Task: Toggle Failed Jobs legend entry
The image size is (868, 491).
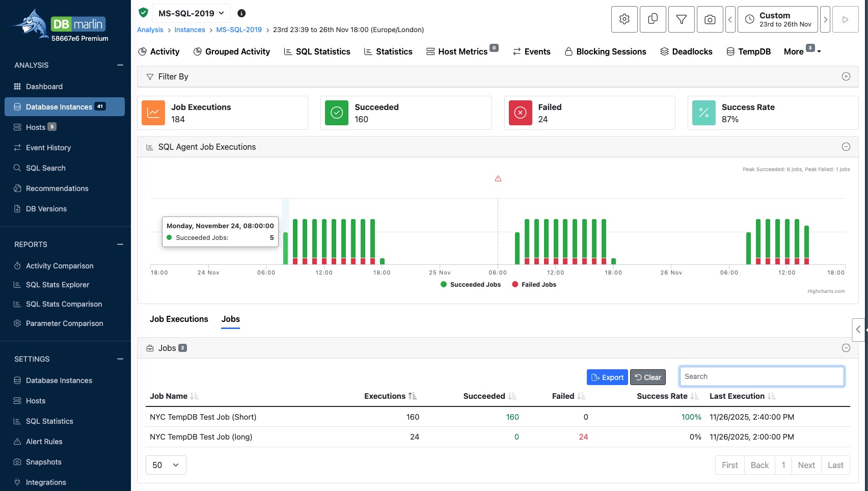Action: (x=534, y=284)
